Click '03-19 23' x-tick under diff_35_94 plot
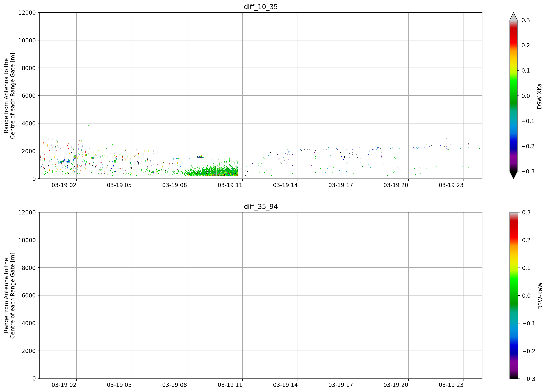The image size is (547, 392). [451, 385]
